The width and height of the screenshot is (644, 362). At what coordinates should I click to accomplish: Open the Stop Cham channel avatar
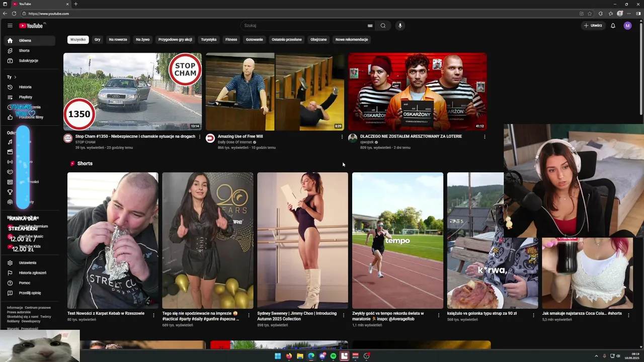click(x=68, y=138)
